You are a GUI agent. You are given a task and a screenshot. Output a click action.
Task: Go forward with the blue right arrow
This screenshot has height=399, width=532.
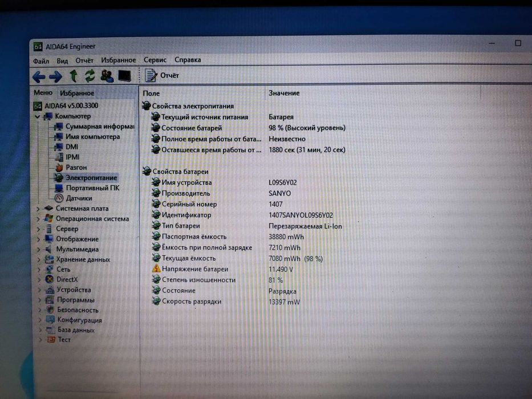click(x=55, y=77)
